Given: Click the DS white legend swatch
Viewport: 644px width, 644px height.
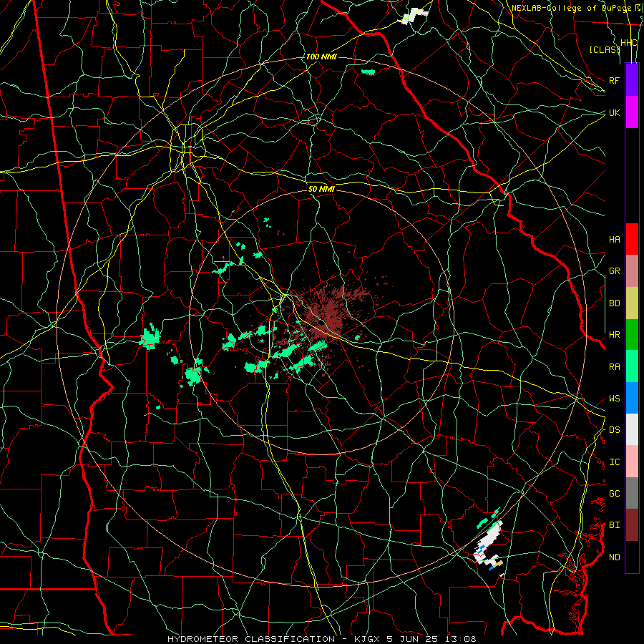Looking at the screenshot, I should click(632, 429).
